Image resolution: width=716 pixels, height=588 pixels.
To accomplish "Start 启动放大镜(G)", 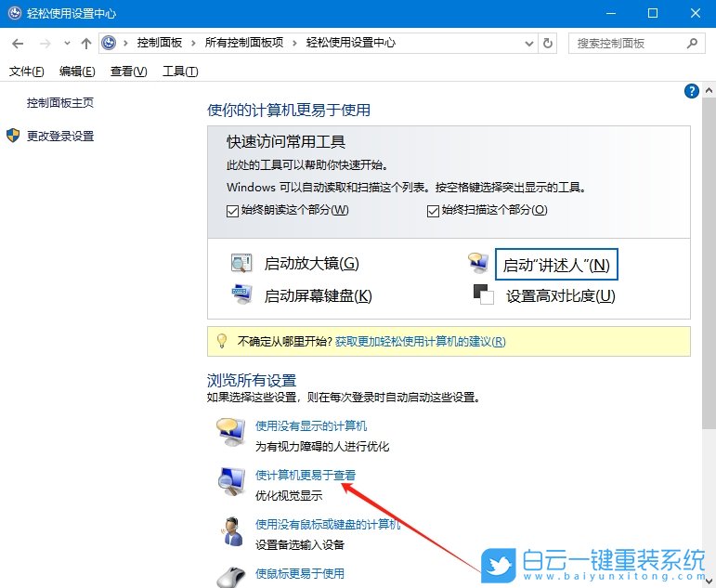I will (x=311, y=264).
